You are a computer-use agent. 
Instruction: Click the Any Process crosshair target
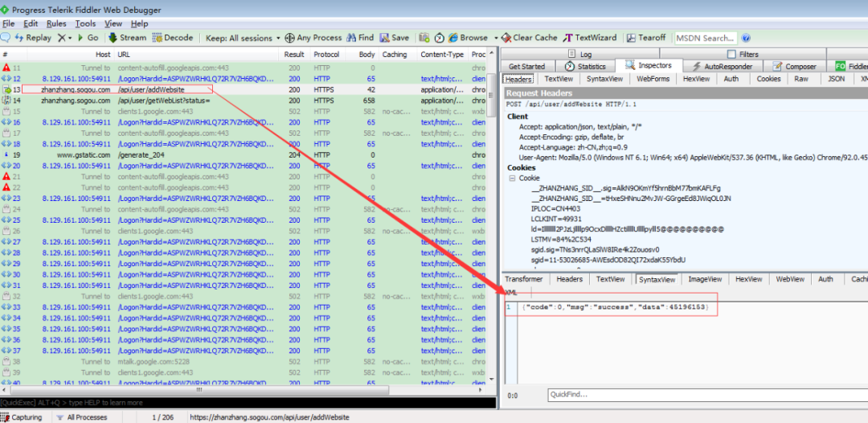tap(313, 38)
